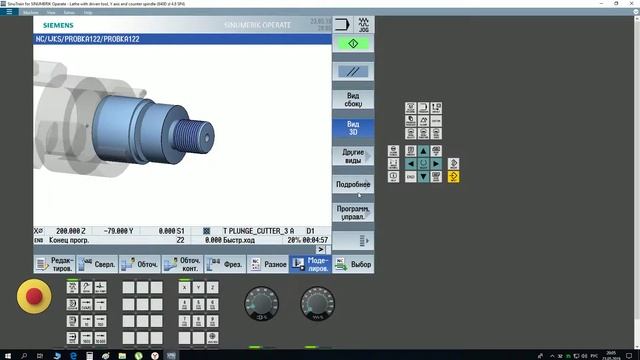Select the Вид сбоку side view softkey
The height and width of the screenshot is (360, 640).
pyautogui.click(x=353, y=100)
